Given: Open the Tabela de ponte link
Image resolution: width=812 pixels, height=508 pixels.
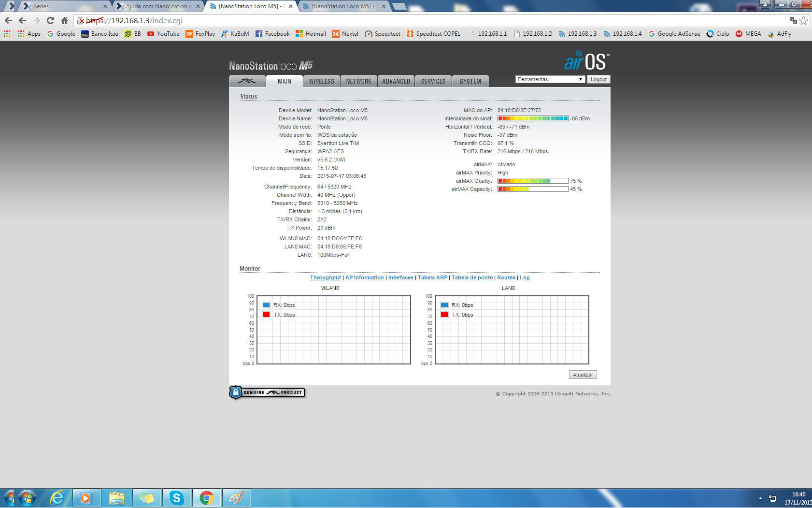Looking at the screenshot, I should pyautogui.click(x=472, y=277).
